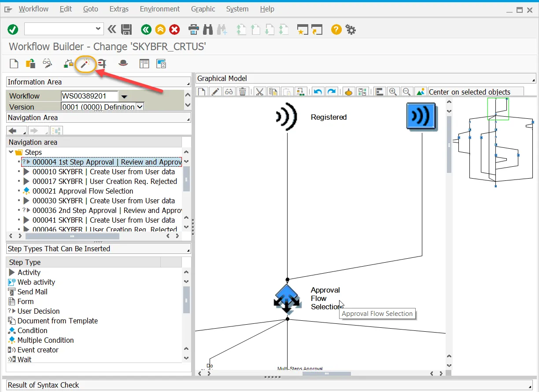Open the Goto menu
Screen dimensions: 539x392
pos(91,9)
